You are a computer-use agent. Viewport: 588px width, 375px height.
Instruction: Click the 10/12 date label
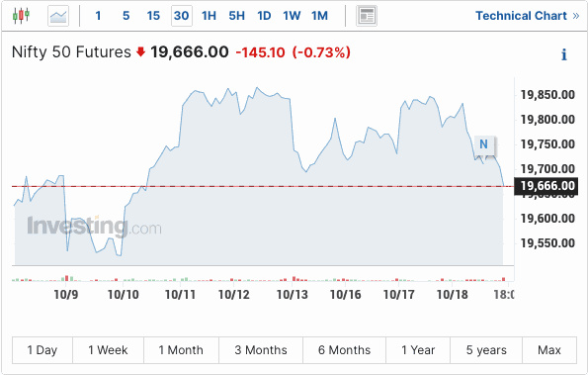[234, 294]
